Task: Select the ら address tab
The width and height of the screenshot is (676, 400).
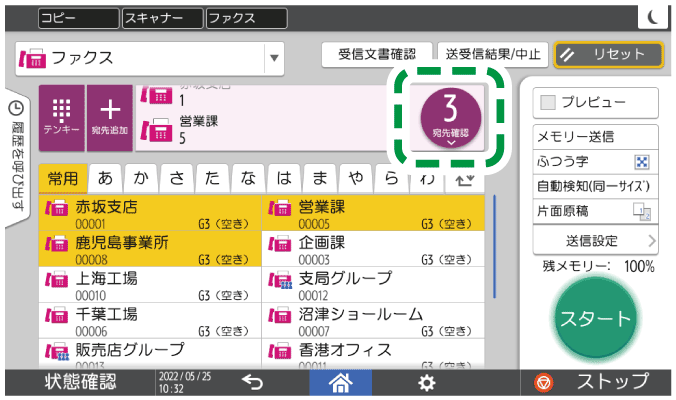Action: [391, 178]
